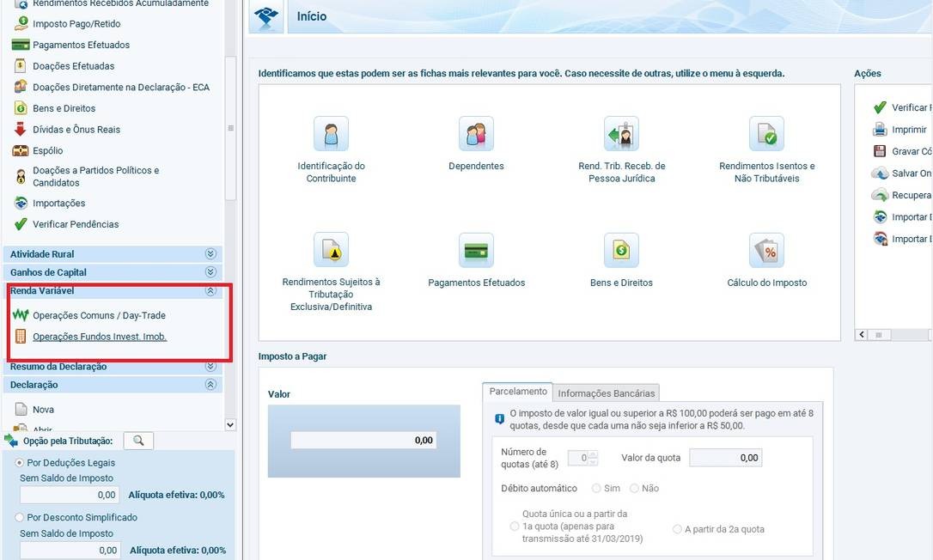Click the Imprimir printer icon
This screenshot has height=560, width=933.
pos(880,130)
